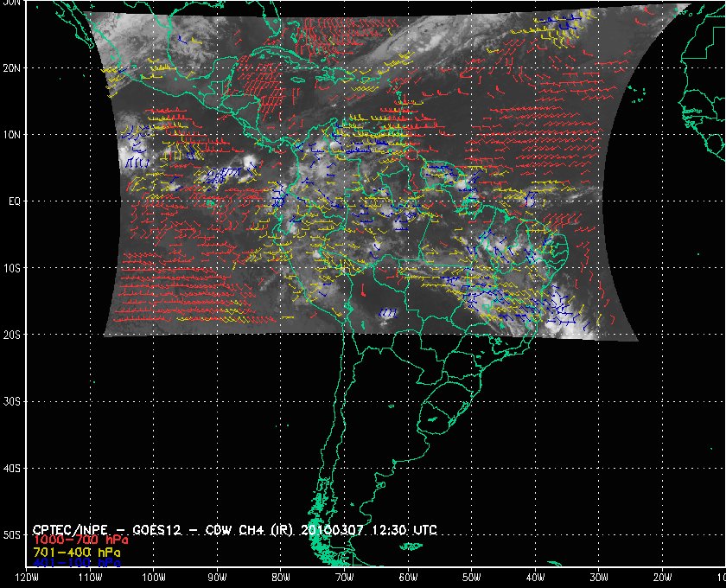Select the 110W longitude label
The image size is (726, 588).
point(90,578)
